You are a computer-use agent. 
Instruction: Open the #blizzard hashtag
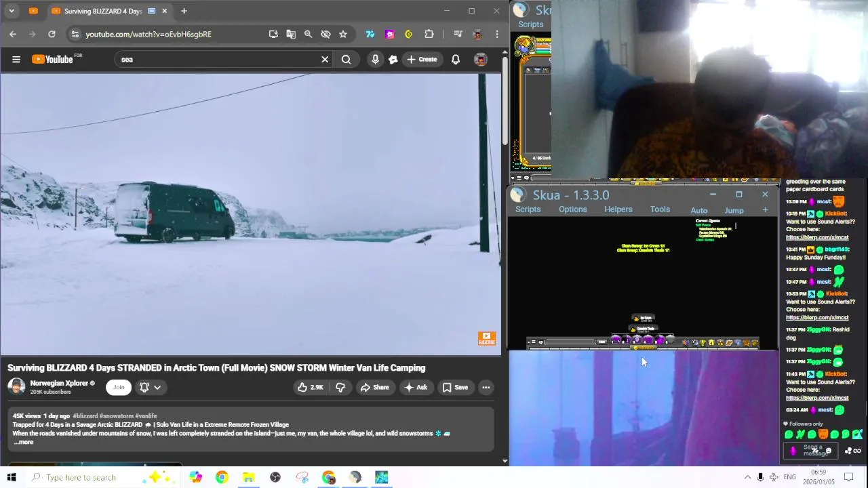(x=85, y=415)
